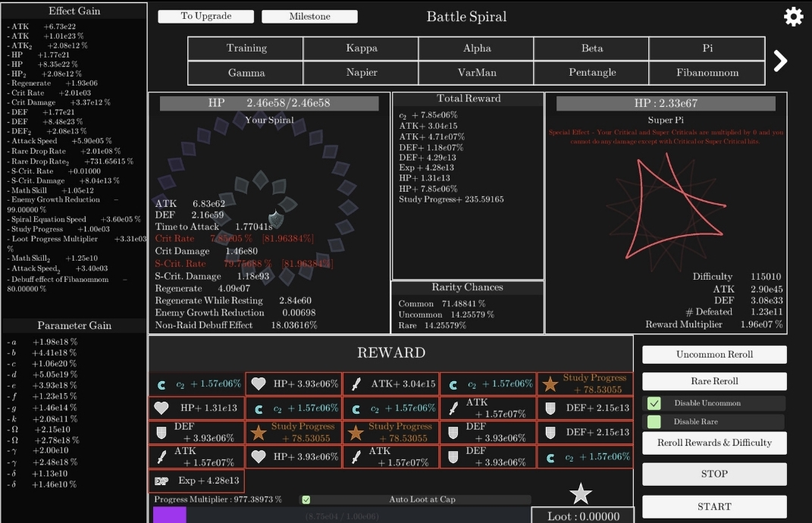Click the Super Pi Special Effect description
812x523 pixels.
pyautogui.click(x=666, y=136)
